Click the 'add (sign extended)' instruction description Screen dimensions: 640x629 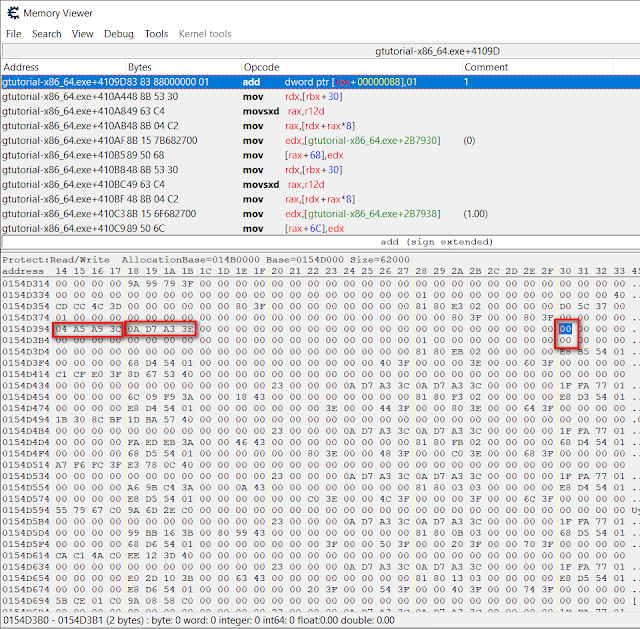click(437, 242)
